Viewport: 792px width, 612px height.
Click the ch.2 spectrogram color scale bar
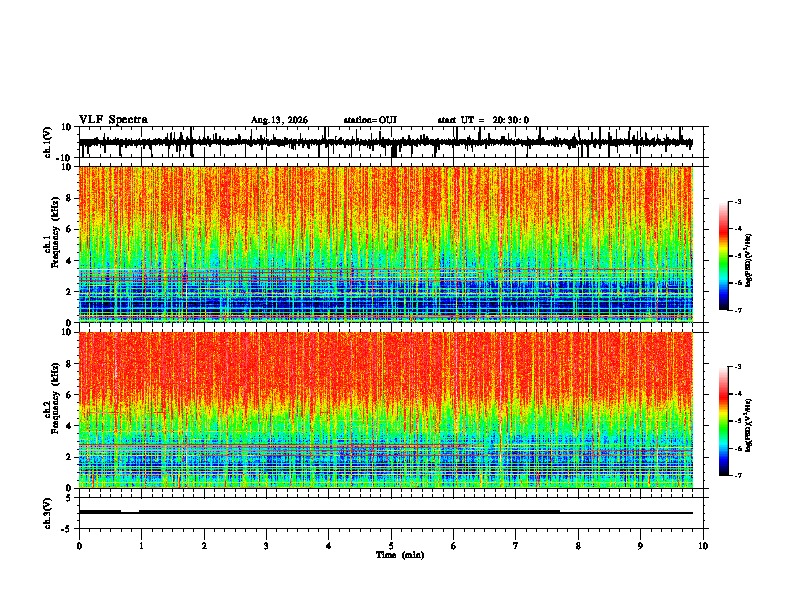pos(724,421)
